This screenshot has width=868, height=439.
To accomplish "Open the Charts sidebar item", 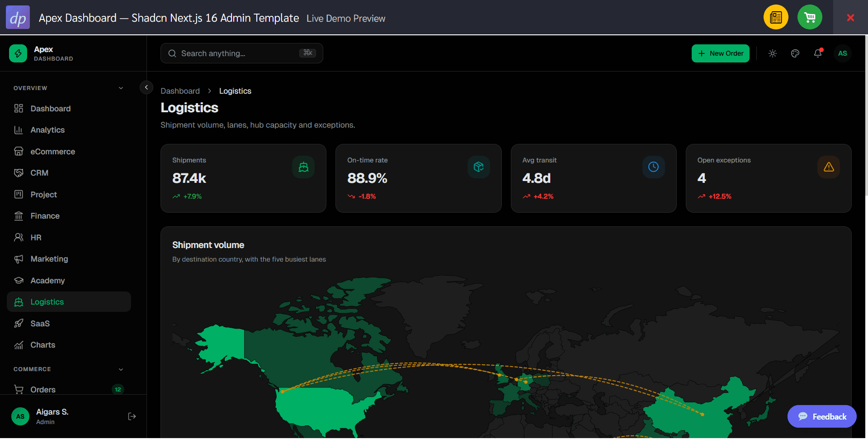I will pyautogui.click(x=69, y=345).
